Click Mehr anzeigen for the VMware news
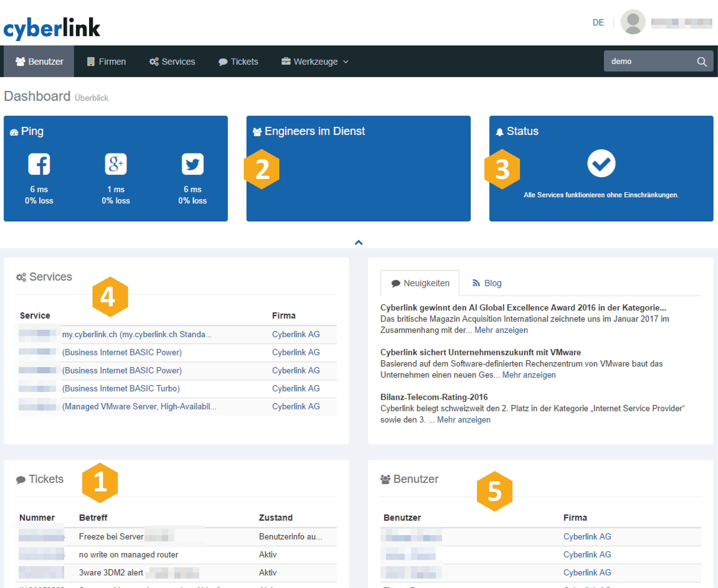This screenshot has width=718, height=588. pyautogui.click(x=529, y=375)
